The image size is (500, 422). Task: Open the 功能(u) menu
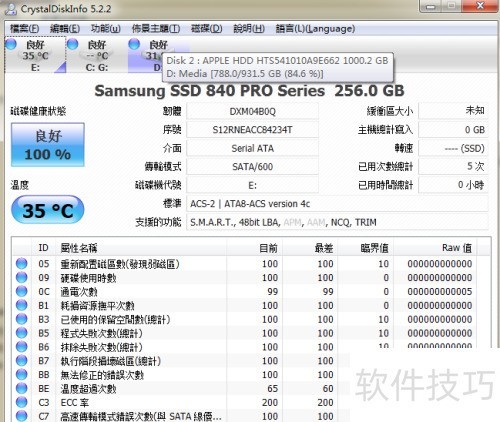click(x=106, y=29)
